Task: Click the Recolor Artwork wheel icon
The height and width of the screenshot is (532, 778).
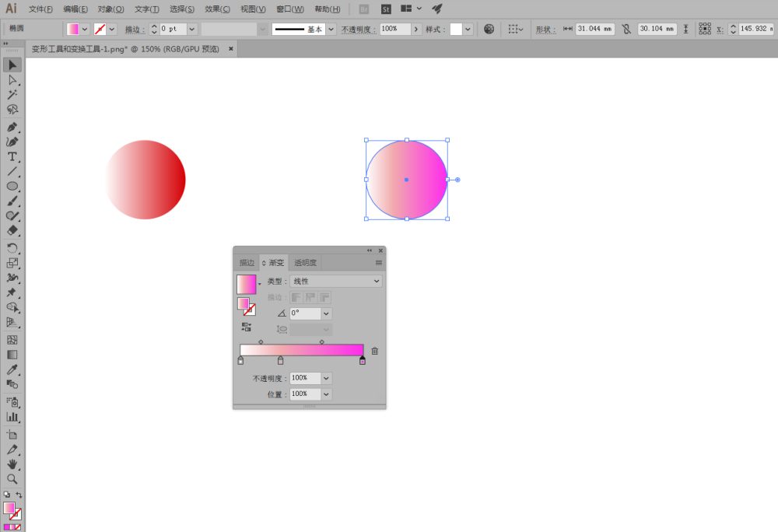Action: point(489,30)
